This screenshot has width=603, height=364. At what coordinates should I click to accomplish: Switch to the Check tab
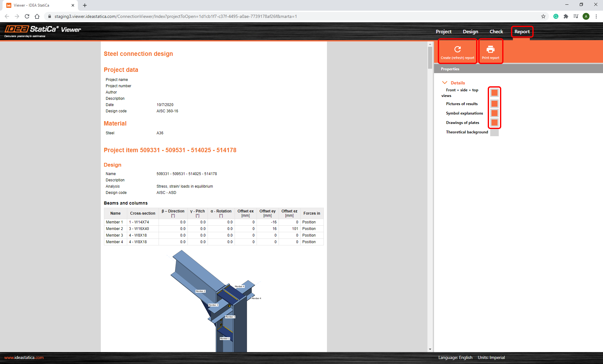(496, 32)
